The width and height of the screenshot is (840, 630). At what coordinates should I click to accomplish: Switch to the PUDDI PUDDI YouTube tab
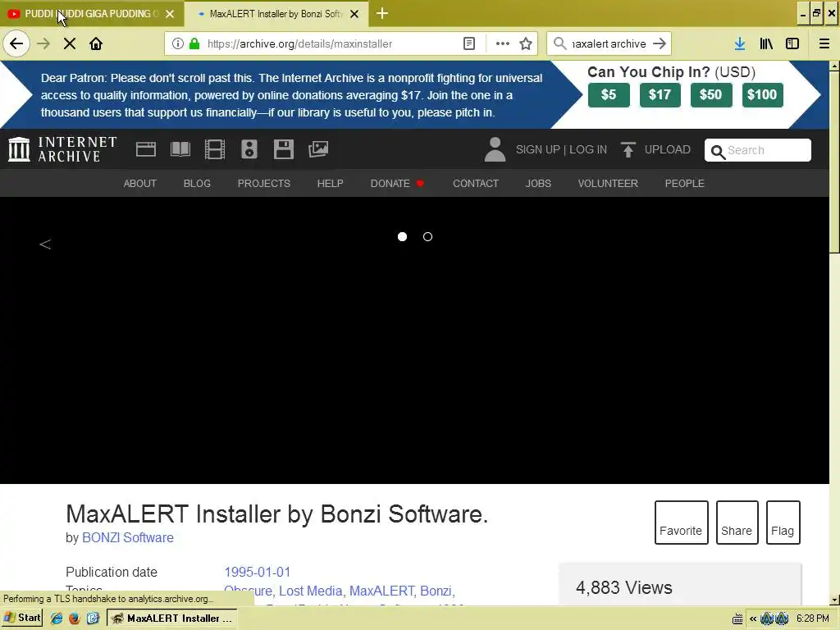tap(92, 13)
